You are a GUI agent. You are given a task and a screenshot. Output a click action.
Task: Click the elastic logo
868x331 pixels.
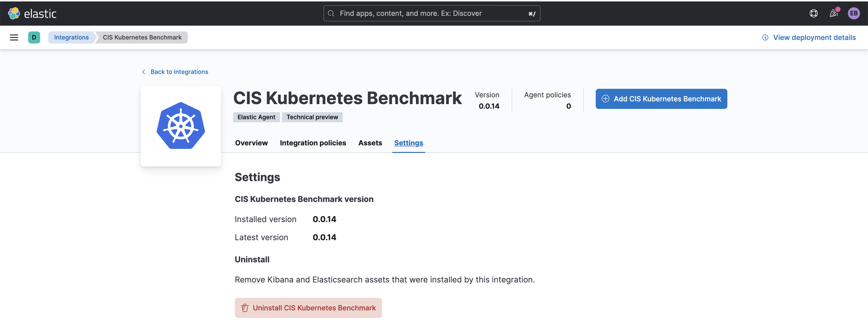(x=32, y=13)
